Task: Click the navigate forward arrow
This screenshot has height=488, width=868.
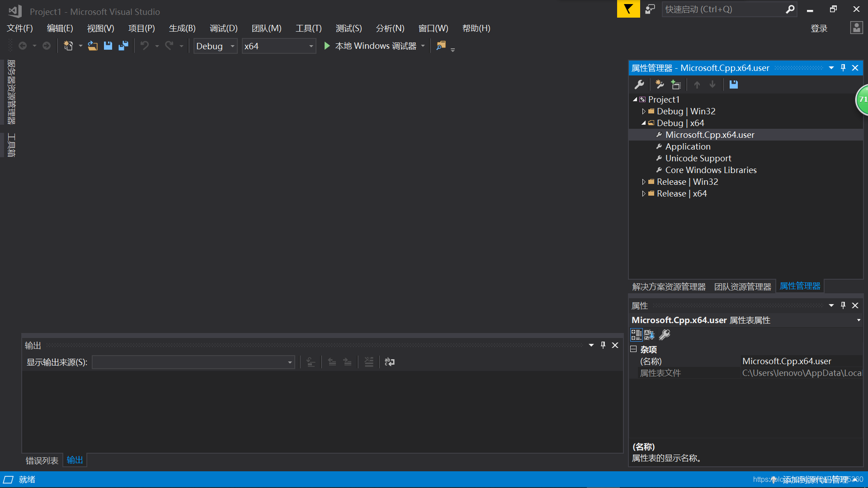Action: (x=47, y=46)
